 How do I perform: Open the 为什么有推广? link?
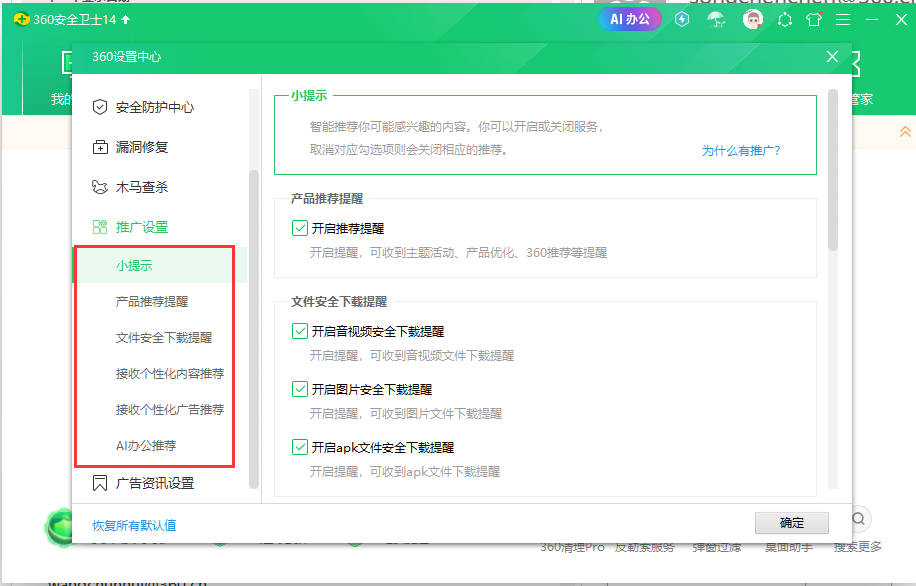(x=741, y=151)
